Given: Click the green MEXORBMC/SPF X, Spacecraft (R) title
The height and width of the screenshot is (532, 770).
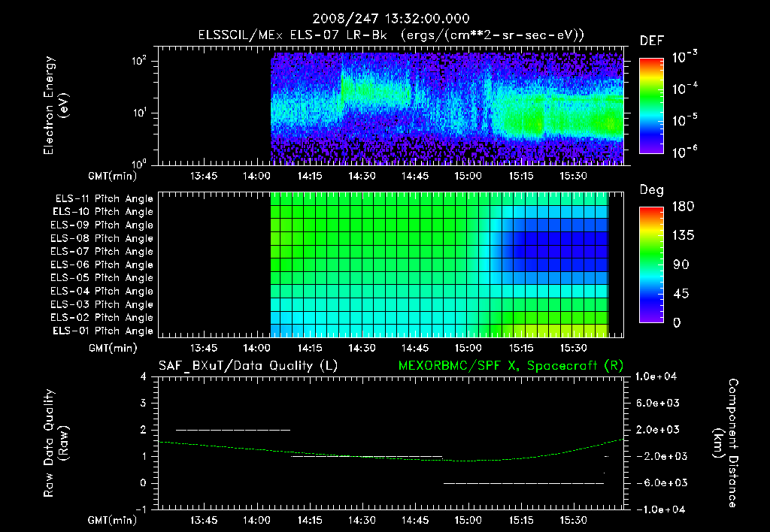Looking at the screenshot, I should (x=511, y=366).
